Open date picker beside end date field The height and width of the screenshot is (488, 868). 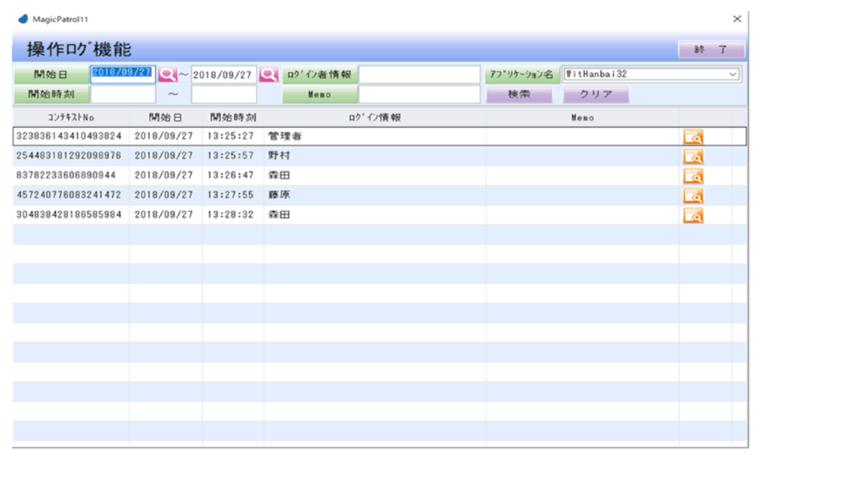coord(269,75)
